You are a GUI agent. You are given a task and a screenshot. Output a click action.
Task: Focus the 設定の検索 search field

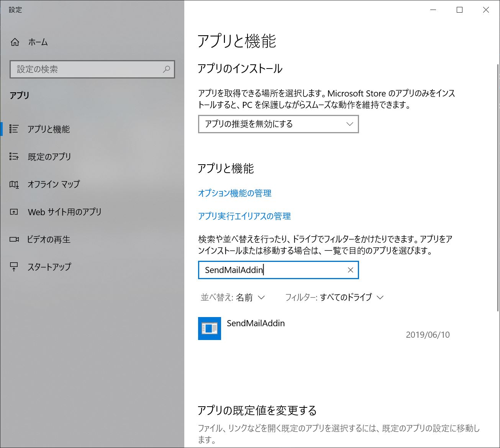(92, 69)
